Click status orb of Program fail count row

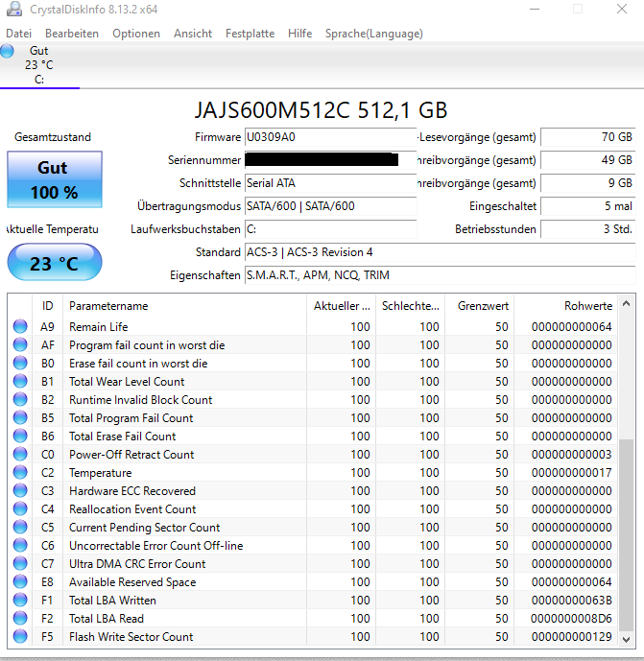[x=20, y=344]
